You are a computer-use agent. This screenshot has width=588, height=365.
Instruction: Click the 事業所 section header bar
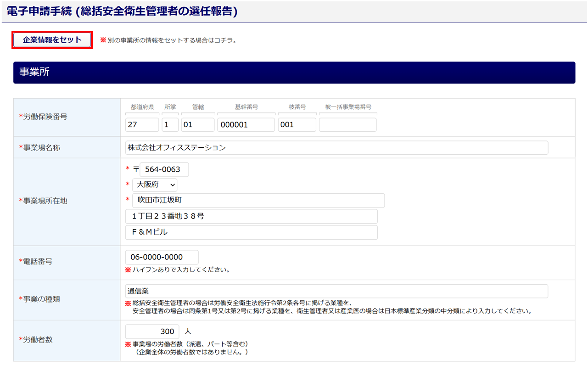coord(294,73)
